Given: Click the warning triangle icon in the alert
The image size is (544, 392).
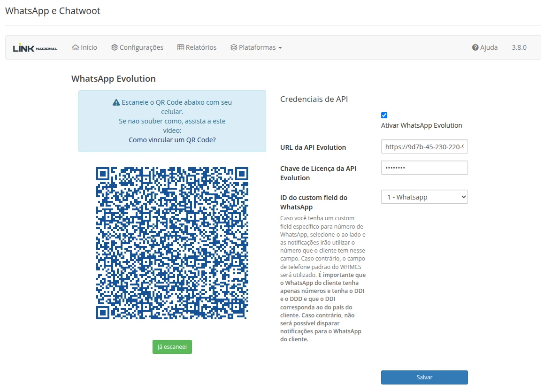Looking at the screenshot, I should click(x=116, y=102).
